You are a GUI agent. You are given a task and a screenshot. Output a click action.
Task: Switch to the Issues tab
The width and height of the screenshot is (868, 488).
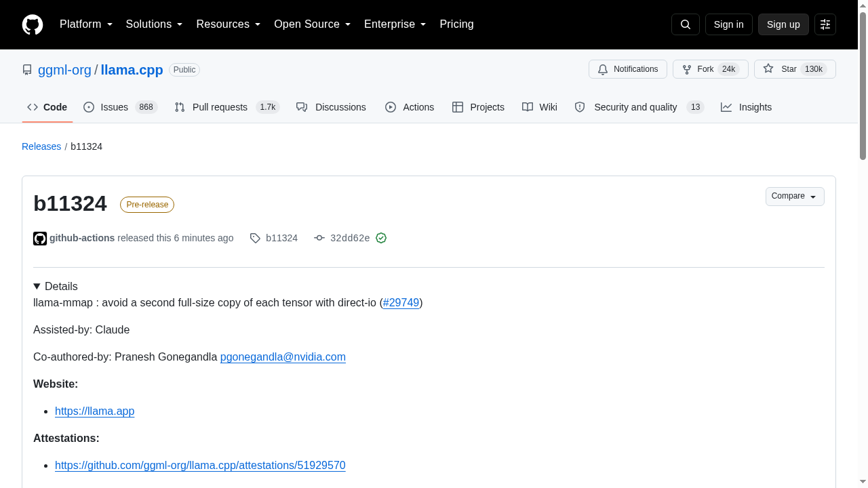point(120,107)
